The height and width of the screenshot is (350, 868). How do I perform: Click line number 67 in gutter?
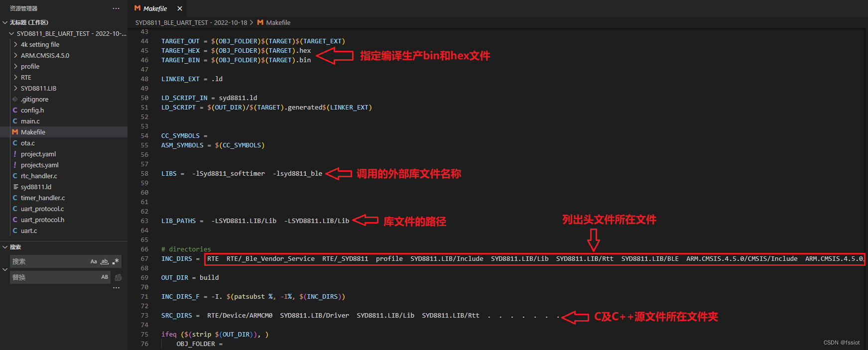(144, 258)
